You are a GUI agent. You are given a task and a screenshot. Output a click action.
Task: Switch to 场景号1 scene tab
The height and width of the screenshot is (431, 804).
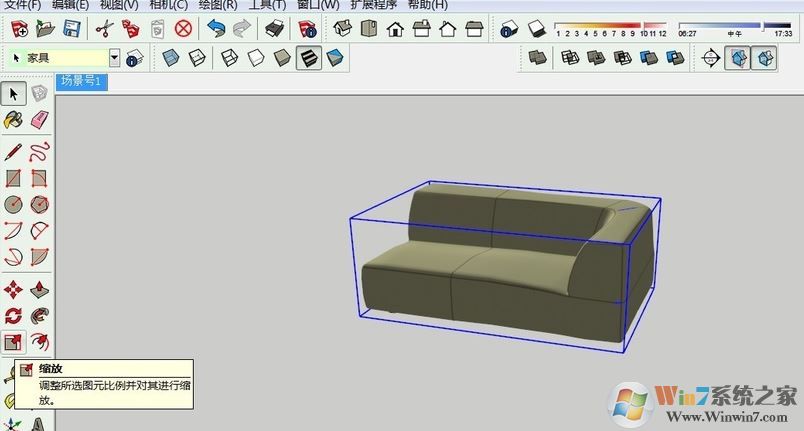[x=81, y=81]
